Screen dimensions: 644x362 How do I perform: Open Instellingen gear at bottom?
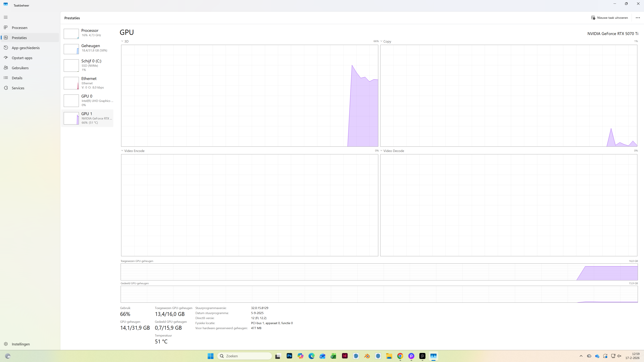tap(6, 344)
